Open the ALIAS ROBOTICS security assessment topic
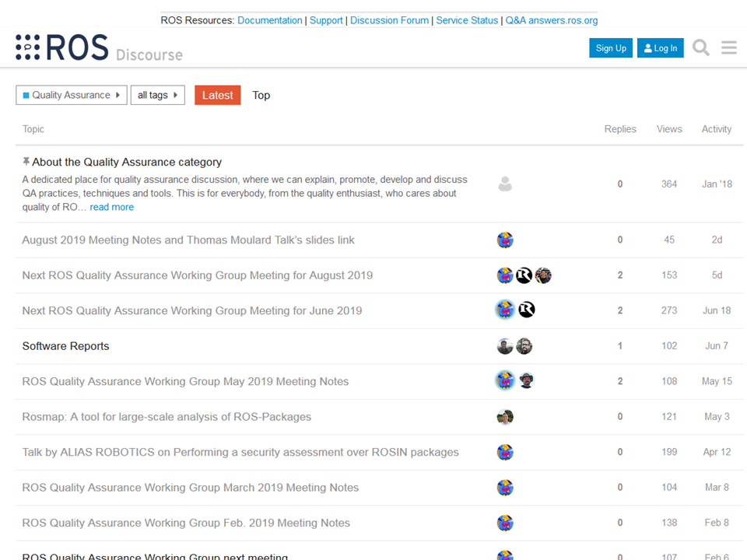This screenshot has width=747, height=560. tap(240, 452)
